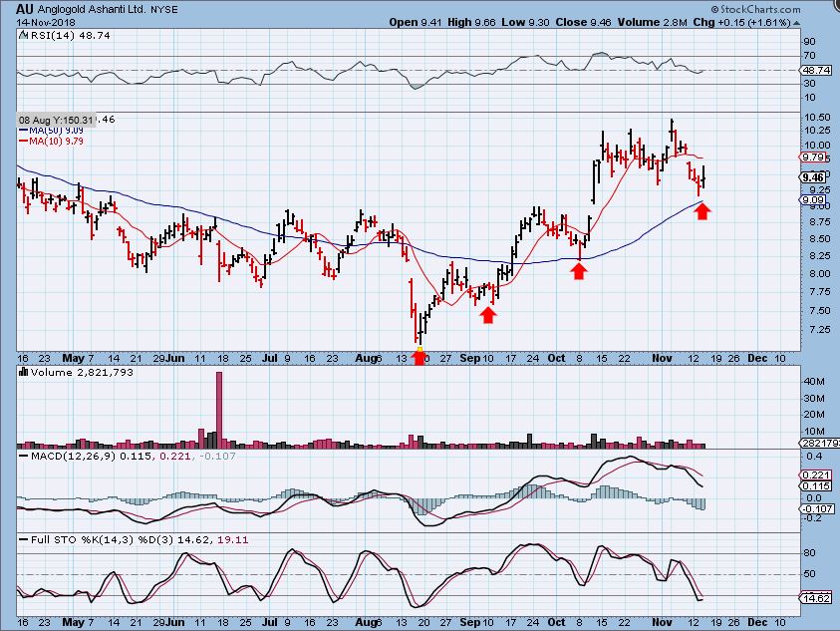Click the 9.79 price tag on the right axis
The height and width of the screenshot is (631, 840).
(813, 158)
